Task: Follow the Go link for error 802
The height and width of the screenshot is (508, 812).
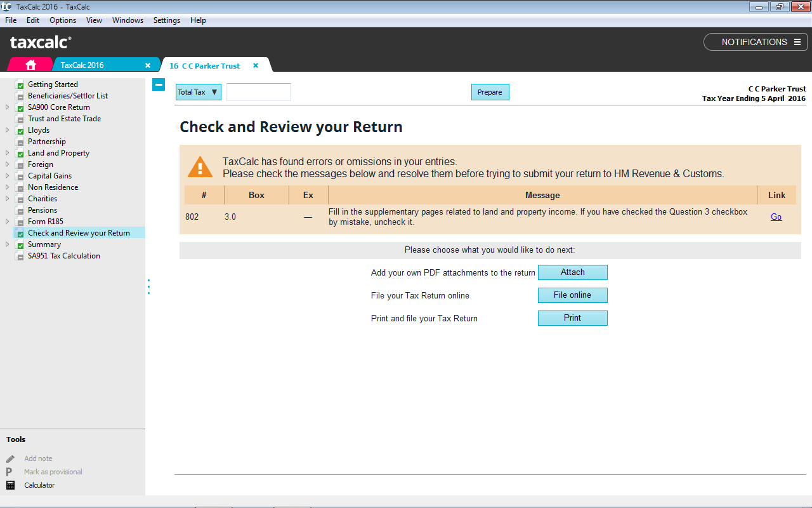Action: pyautogui.click(x=776, y=217)
